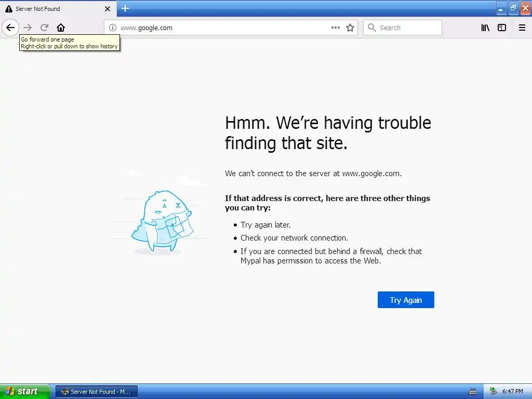Open the Windows start menu
532x399 pixels.
coord(25,392)
